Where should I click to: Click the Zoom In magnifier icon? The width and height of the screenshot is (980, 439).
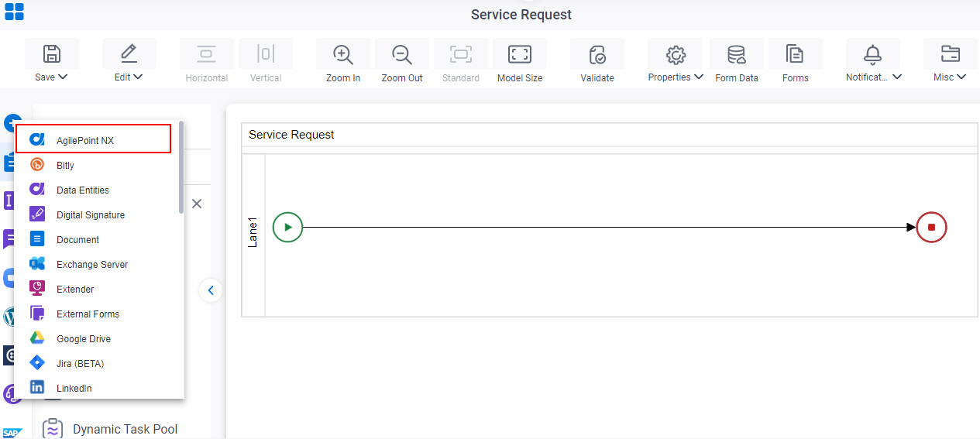342,54
